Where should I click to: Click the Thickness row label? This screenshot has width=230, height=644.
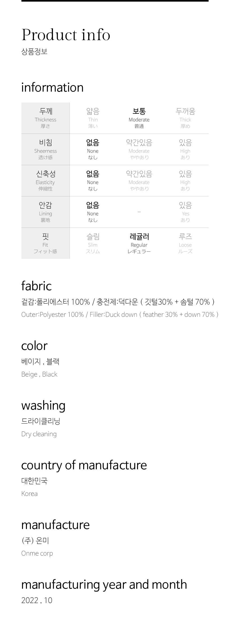click(45, 118)
